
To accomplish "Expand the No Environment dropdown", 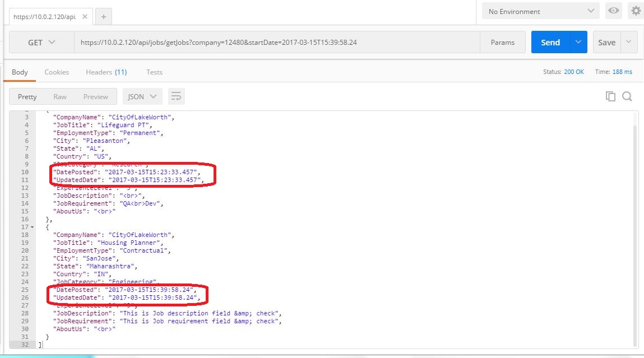I will click(x=540, y=11).
